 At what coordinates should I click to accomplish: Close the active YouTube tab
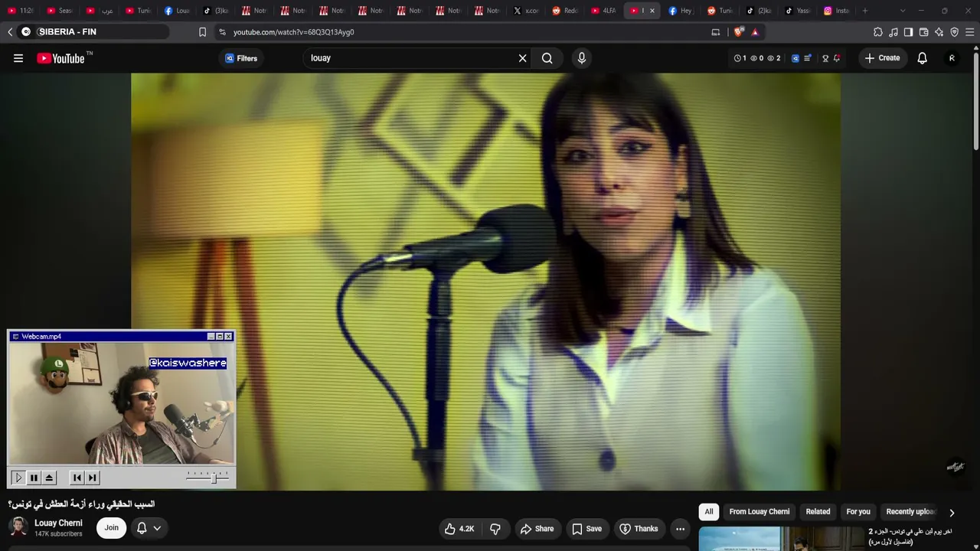point(652,11)
